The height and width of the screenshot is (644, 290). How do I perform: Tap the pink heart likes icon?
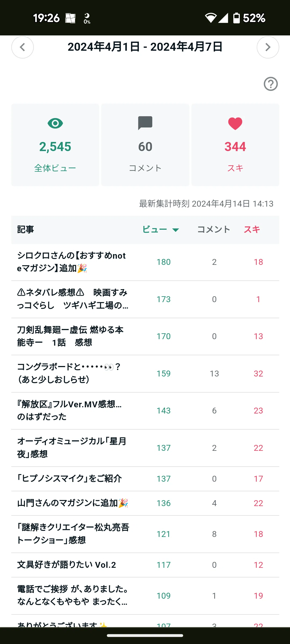point(235,124)
